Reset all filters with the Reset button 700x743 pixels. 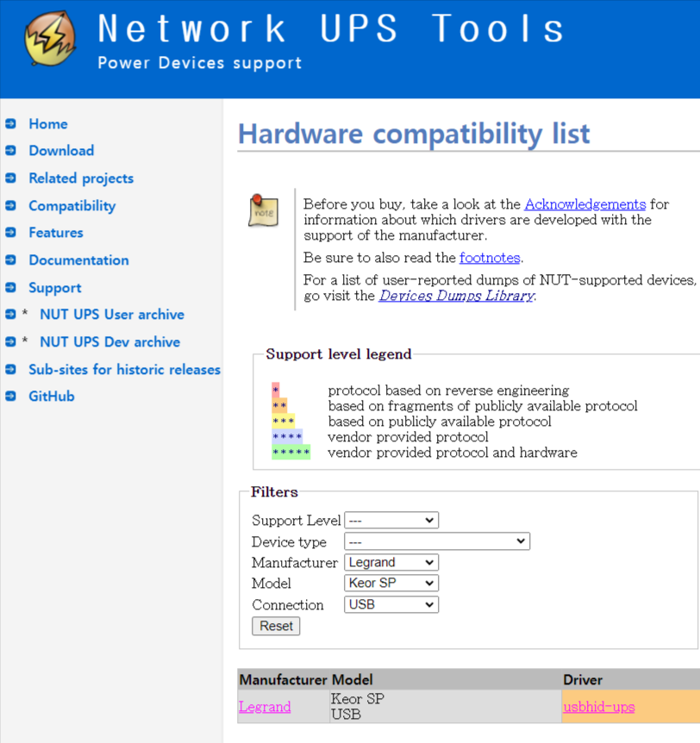click(x=276, y=626)
